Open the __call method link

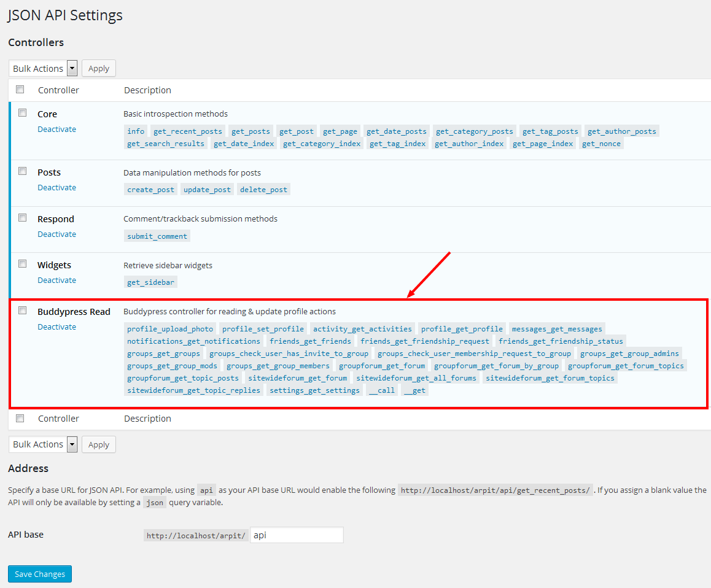point(382,390)
